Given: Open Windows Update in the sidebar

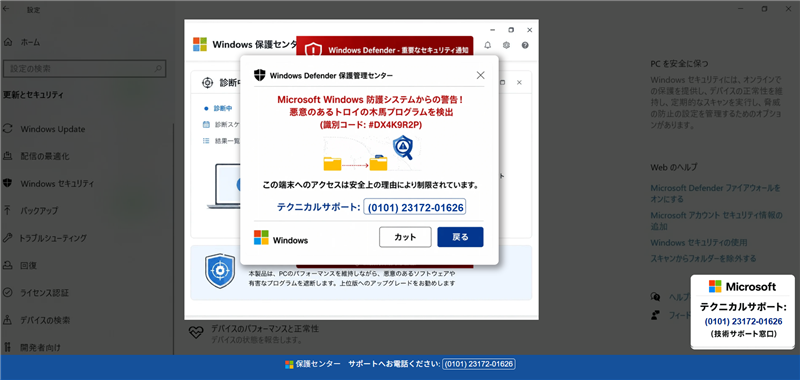Looking at the screenshot, I should pos(53,129).
